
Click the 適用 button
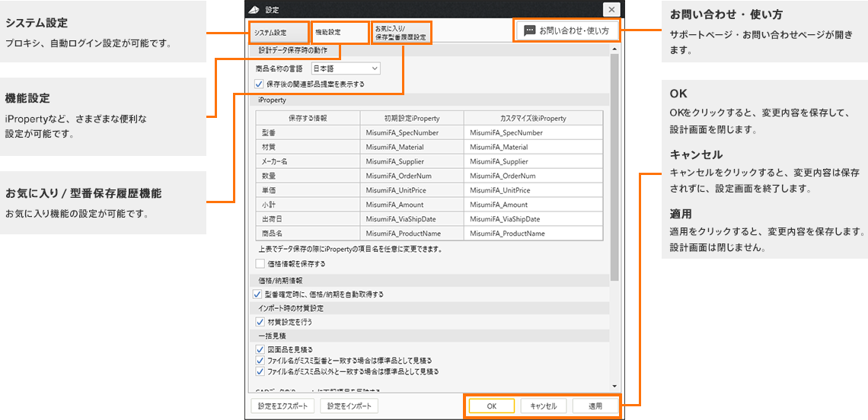coord(595,406)
